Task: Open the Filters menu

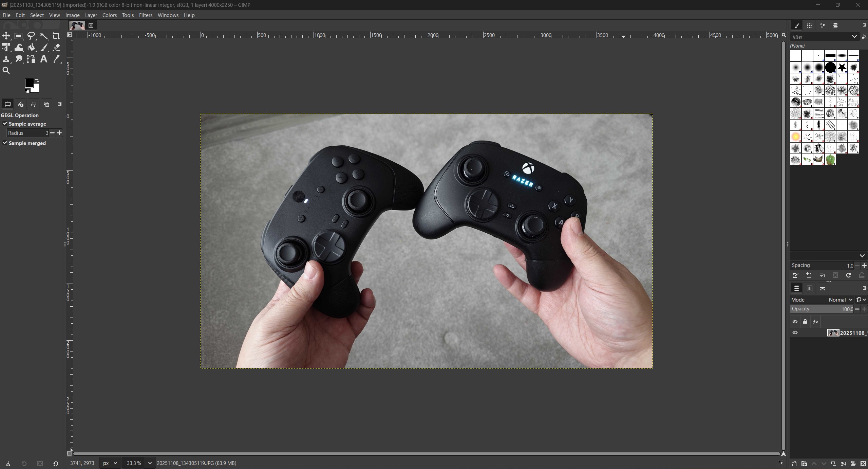Action: tap(146, 15)
